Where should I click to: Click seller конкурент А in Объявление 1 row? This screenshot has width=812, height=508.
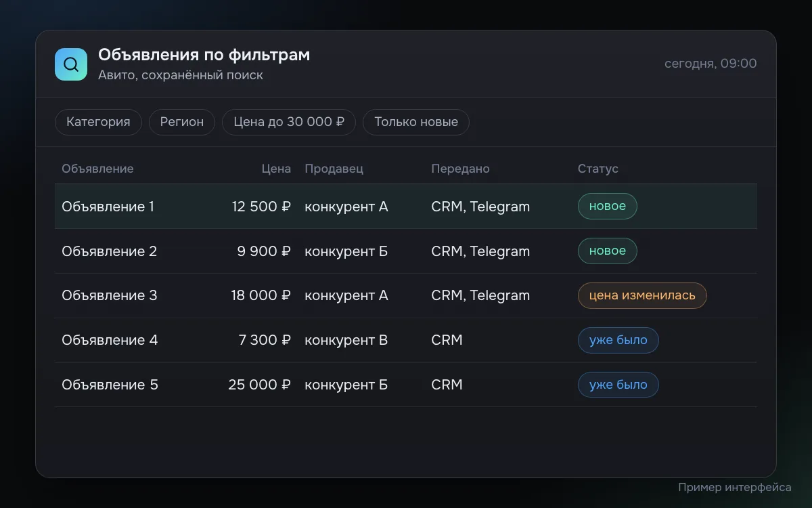(346, 207)
